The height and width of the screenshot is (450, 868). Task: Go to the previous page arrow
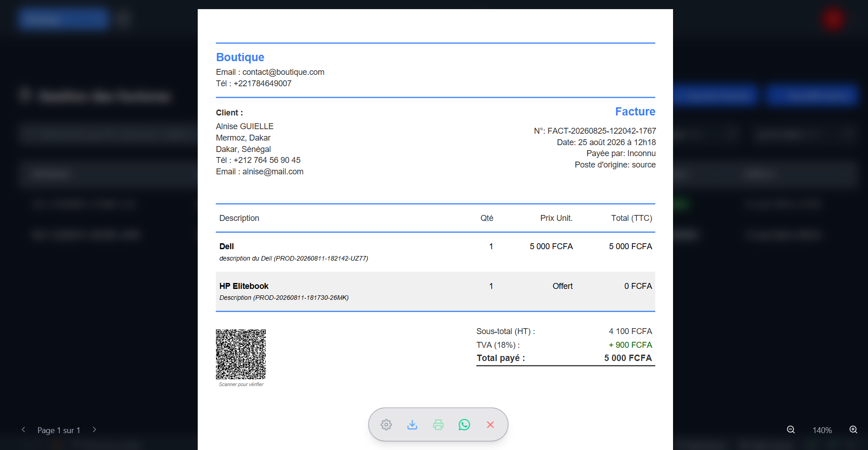23,429
